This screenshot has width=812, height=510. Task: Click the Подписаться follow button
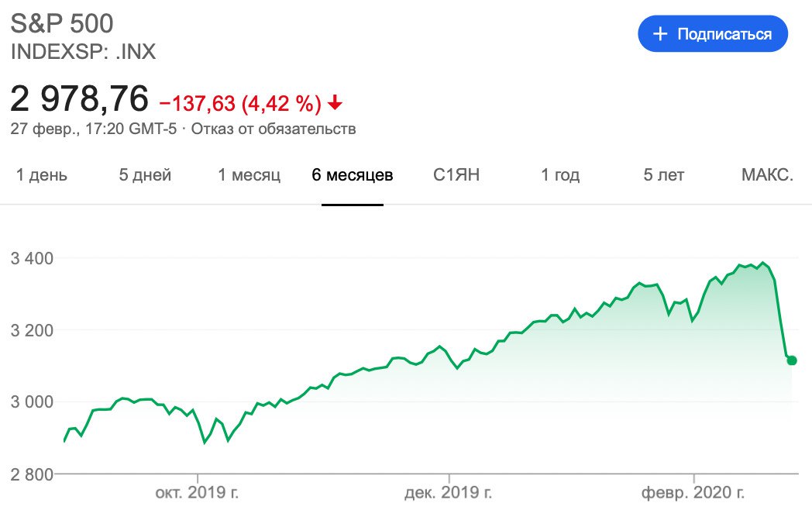click(x=712, y=34)
